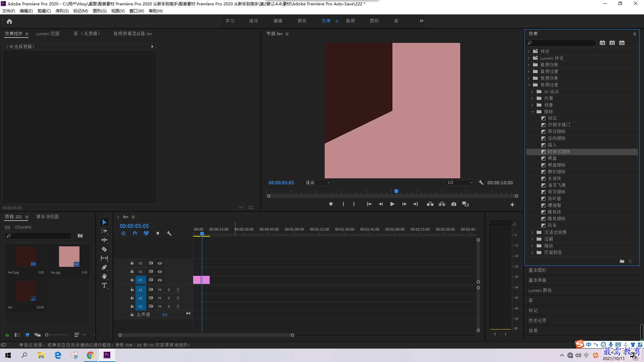Expand the 3D 运动 folder
This screenshot has height=362, width=644.
tap(532, 92)
